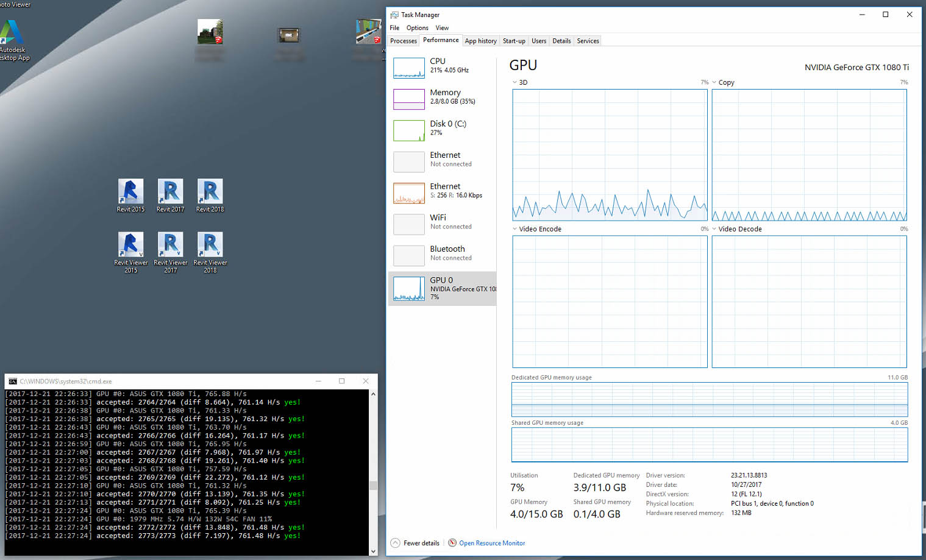Screen dimensions: 926x560
Task: Switch to the Processes tab
Action: (404, 41)
